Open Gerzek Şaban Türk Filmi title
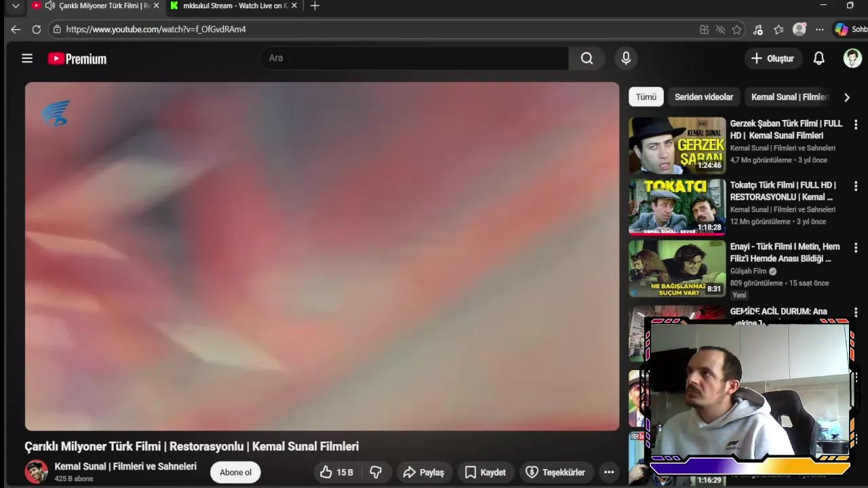This screenshot has height=488, width=868. 787,129
